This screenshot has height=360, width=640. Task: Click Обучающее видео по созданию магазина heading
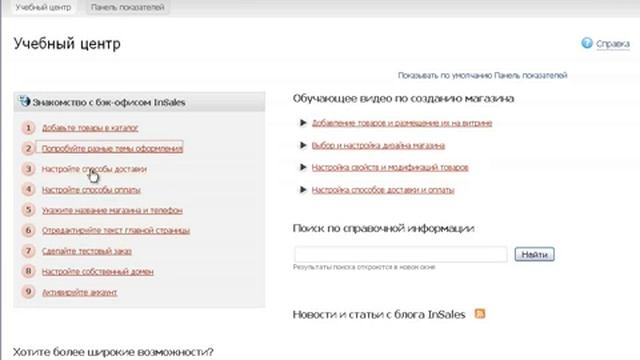403,99
